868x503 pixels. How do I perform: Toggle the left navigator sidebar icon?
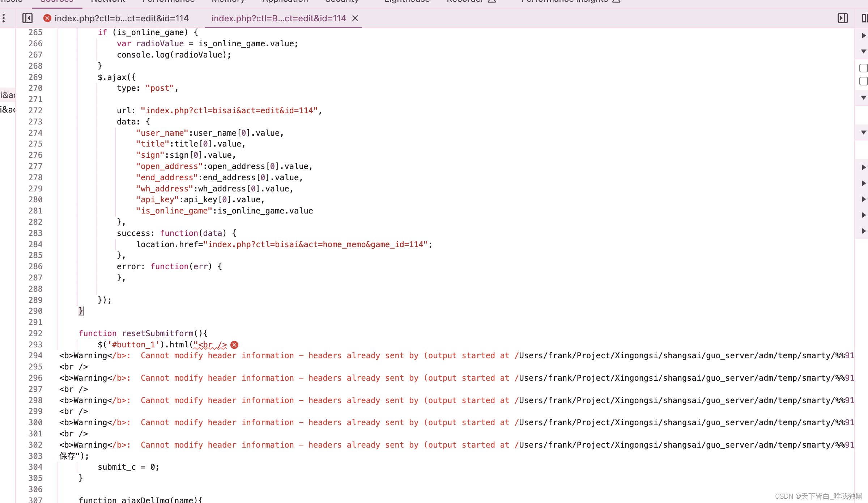point(27,18)
